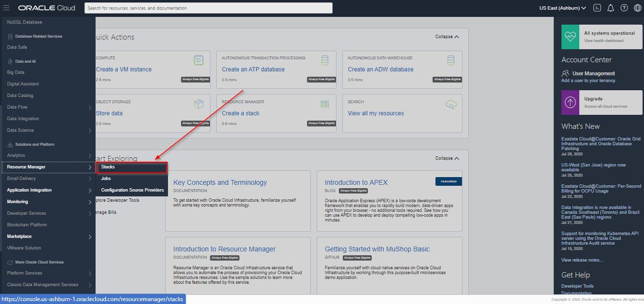Open the Compute create VM instance card icon
The image size is (644, 304).
(198, 60)
